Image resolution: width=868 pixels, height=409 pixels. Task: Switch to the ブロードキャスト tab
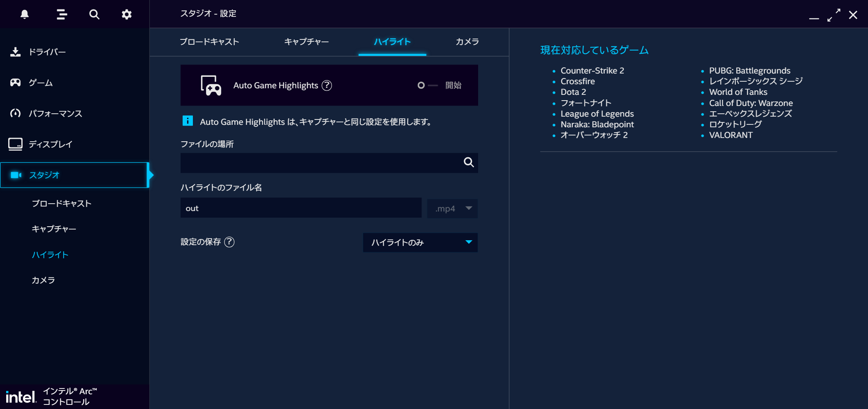[x=209, y=42]
